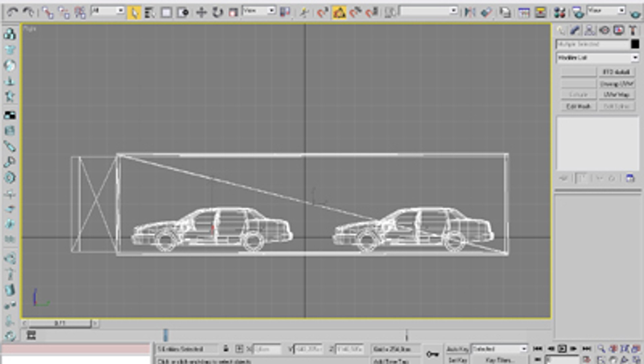Open the Select by Name list icon
Viewport: 644px width, 364px height.
pyautogui.click(x=150, y=13)
